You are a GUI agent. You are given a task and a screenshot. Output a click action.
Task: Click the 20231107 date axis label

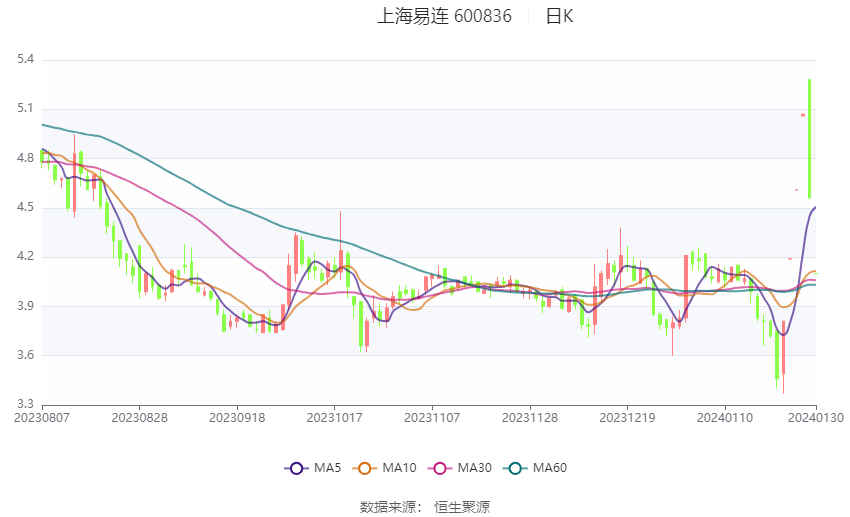[x=432, y=418]
